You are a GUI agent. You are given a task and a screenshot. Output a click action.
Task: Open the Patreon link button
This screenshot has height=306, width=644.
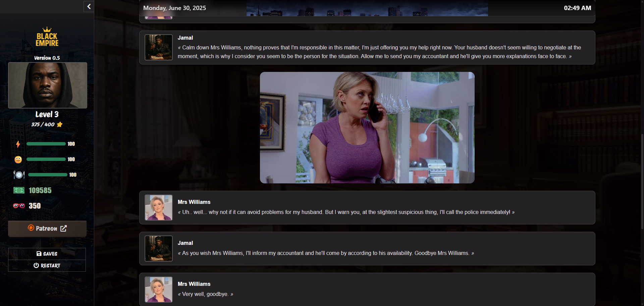(x=47, y=229)
